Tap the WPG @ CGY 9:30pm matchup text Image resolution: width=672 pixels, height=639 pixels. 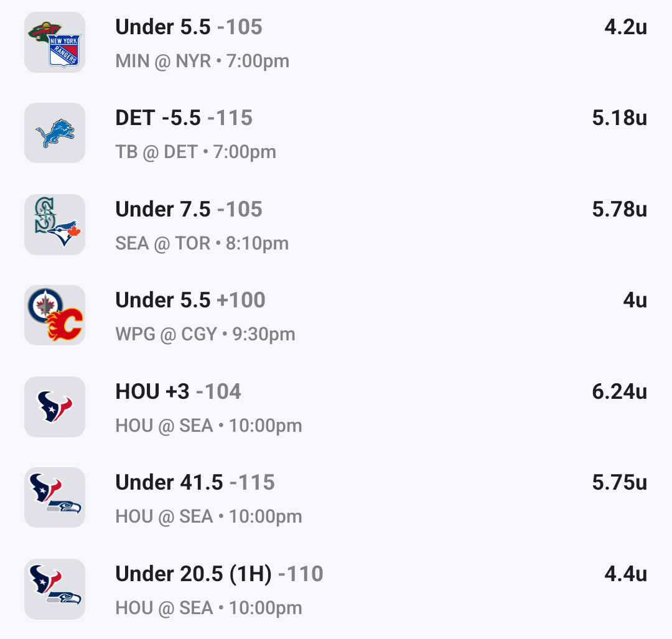[x=205, y=335]
